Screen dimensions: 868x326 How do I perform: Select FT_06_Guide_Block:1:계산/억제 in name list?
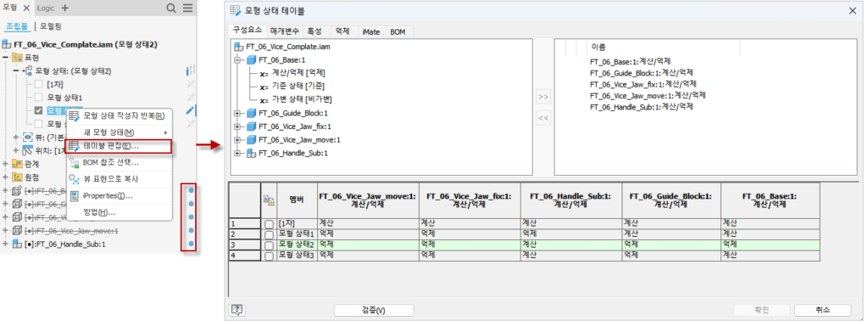point(641,73)
